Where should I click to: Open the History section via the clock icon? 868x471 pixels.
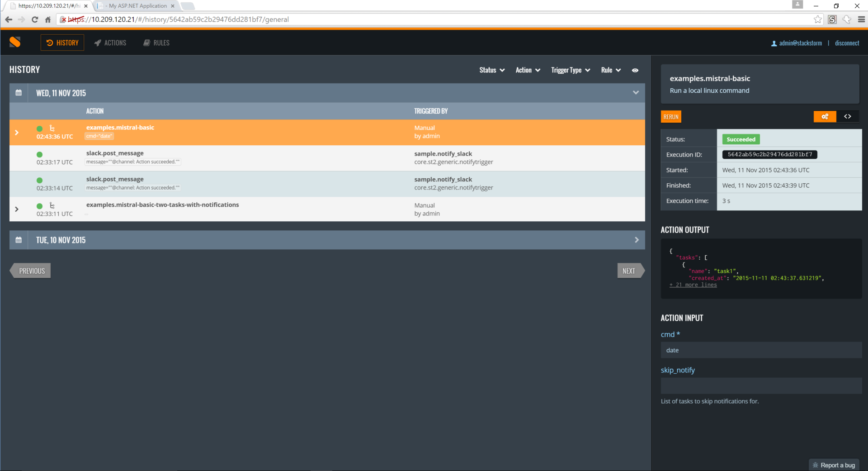(x=50, y=43)
